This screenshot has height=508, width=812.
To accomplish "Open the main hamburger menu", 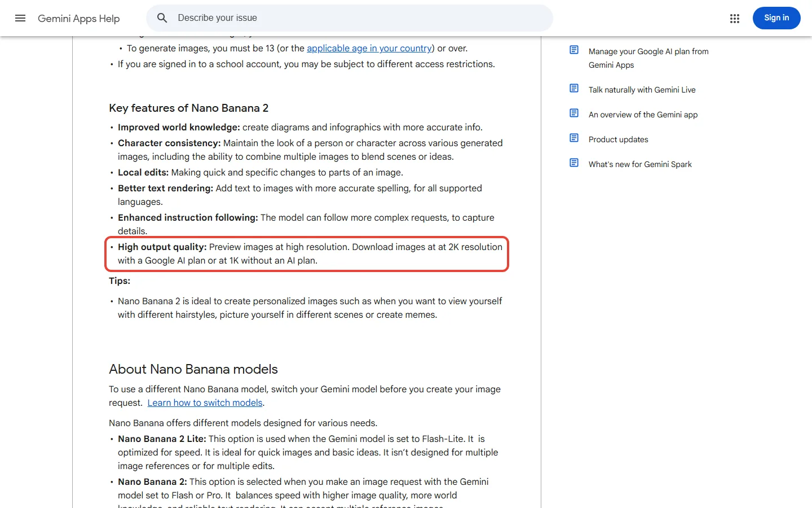I will click(20, 18).
